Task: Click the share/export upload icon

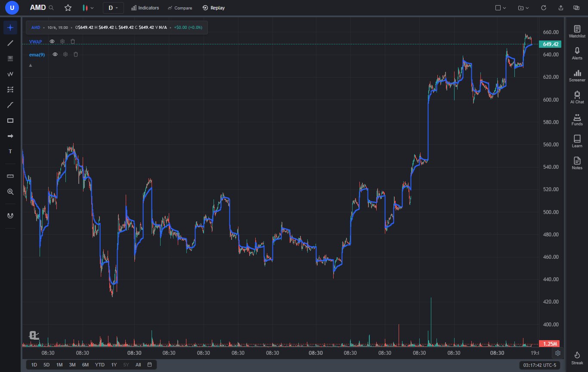Action: [x=560, y=8]
